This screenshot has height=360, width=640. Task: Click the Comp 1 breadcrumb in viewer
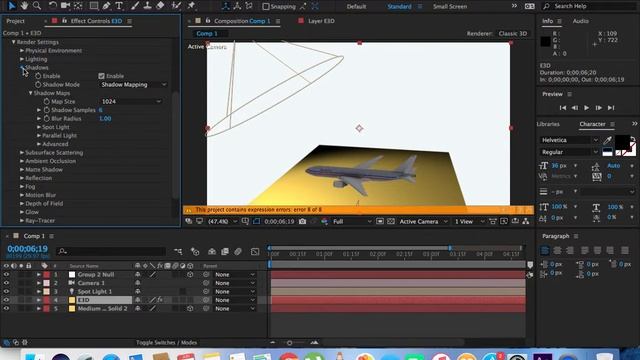coord(207,33)
